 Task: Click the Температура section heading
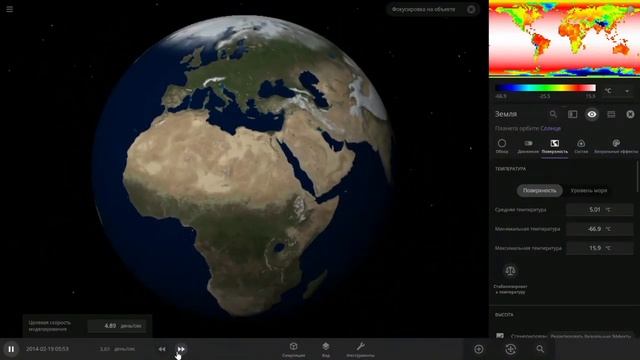pyautogui.click(x=511, y=169)
